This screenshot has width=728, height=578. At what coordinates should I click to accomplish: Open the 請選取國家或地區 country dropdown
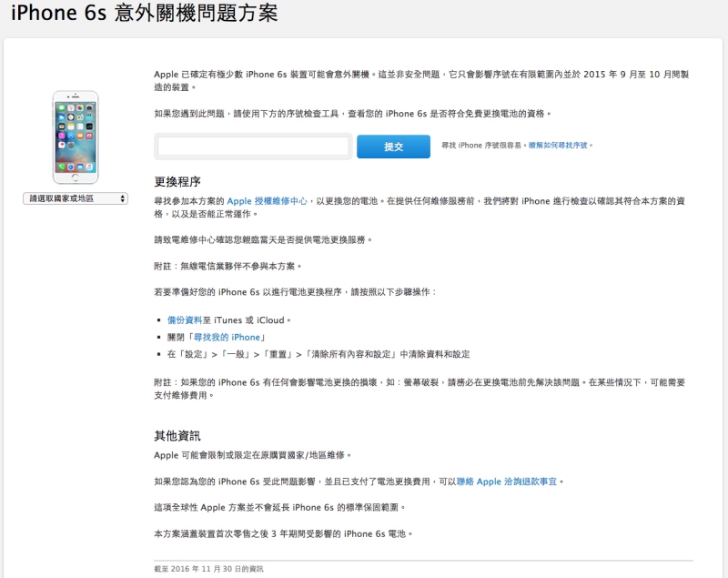76,198
